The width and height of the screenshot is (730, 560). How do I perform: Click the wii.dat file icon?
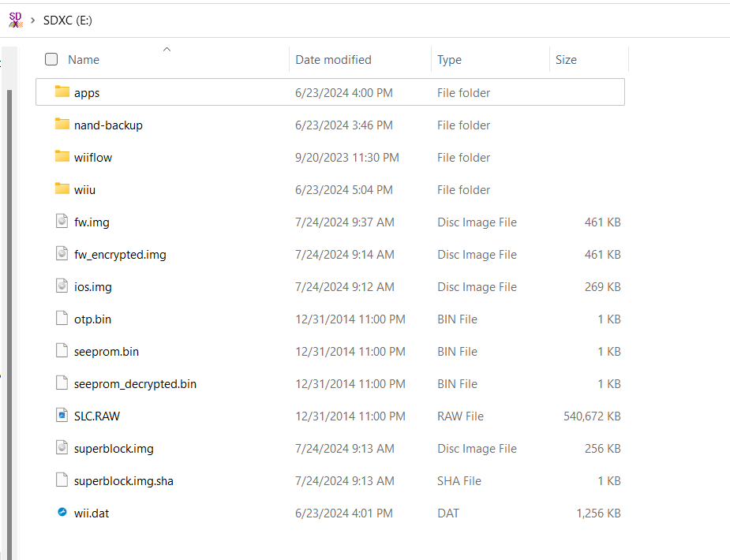(62, 512)
